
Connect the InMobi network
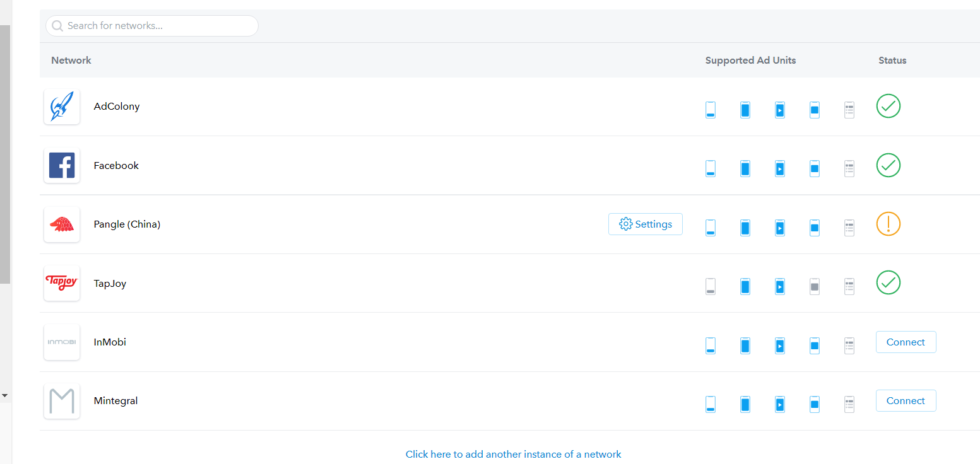coord(906,342)
